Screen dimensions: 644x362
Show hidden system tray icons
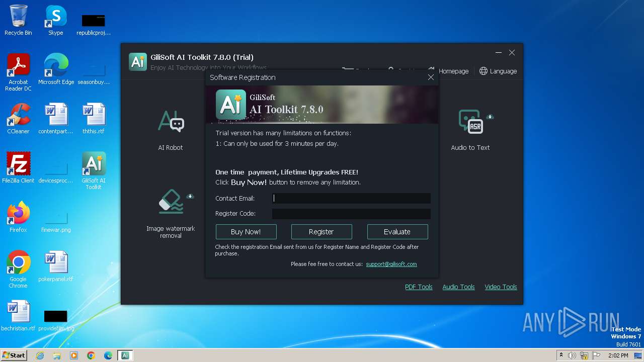(561, 355)
